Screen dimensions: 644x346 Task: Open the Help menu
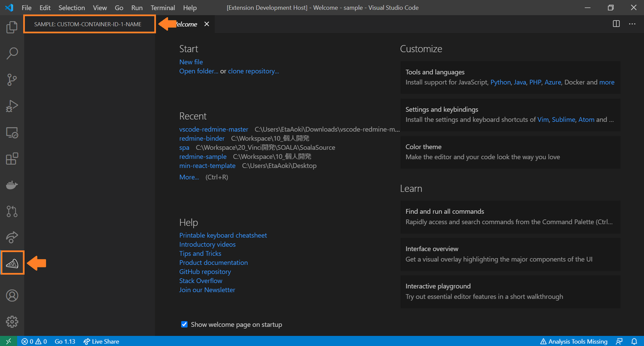click(190, 8)
